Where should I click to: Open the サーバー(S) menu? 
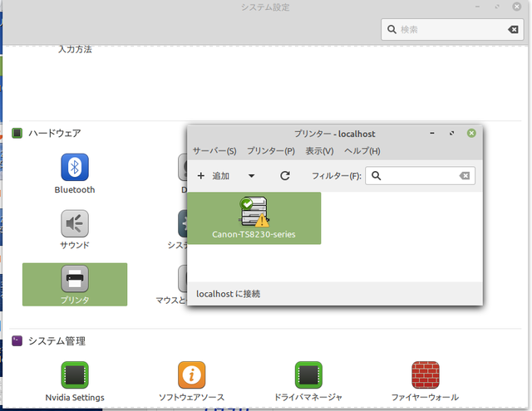tap(214, 151)
